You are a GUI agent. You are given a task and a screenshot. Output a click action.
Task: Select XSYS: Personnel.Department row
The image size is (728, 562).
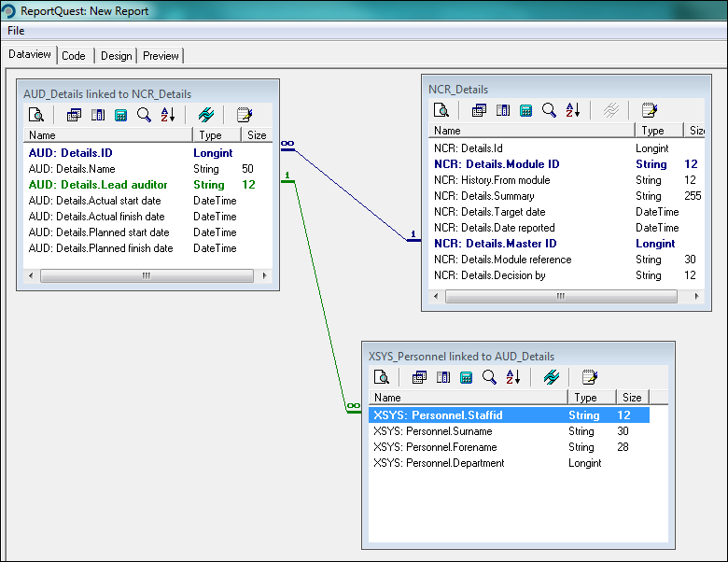(x=509, y=463)
